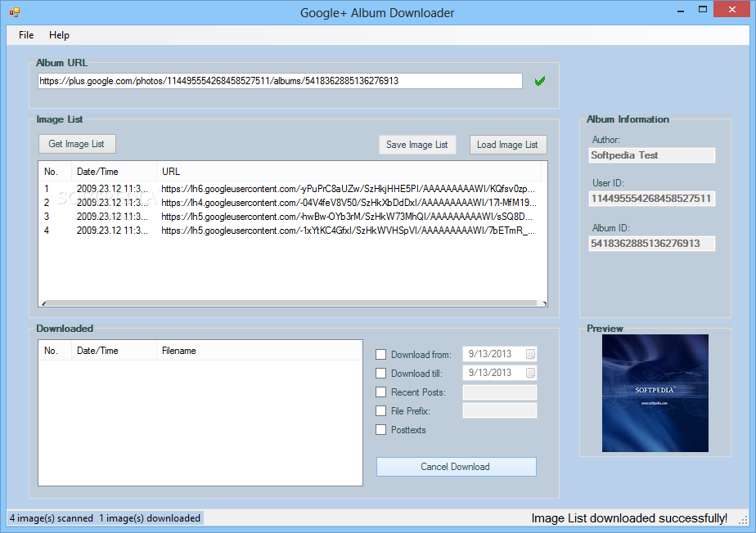The image size is (756, 533).
Task: Click the Get Image List button
Action: click(77, 144)
